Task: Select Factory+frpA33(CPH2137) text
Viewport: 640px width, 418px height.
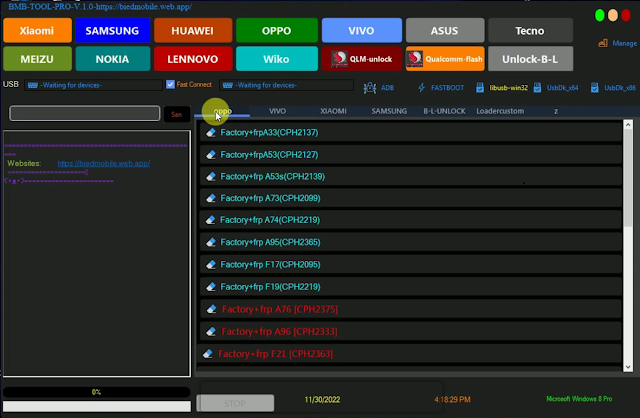Action: pos(269,132)
